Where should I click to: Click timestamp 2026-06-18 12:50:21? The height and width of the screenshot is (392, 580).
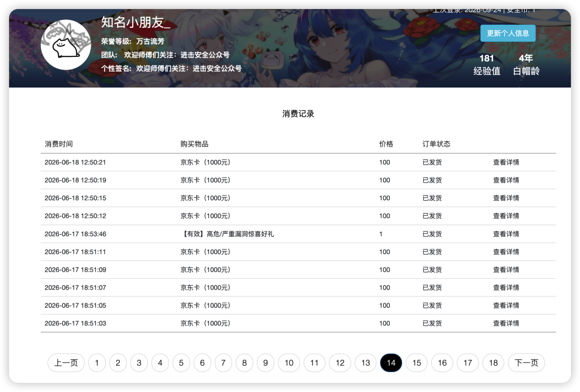point(75,162)
